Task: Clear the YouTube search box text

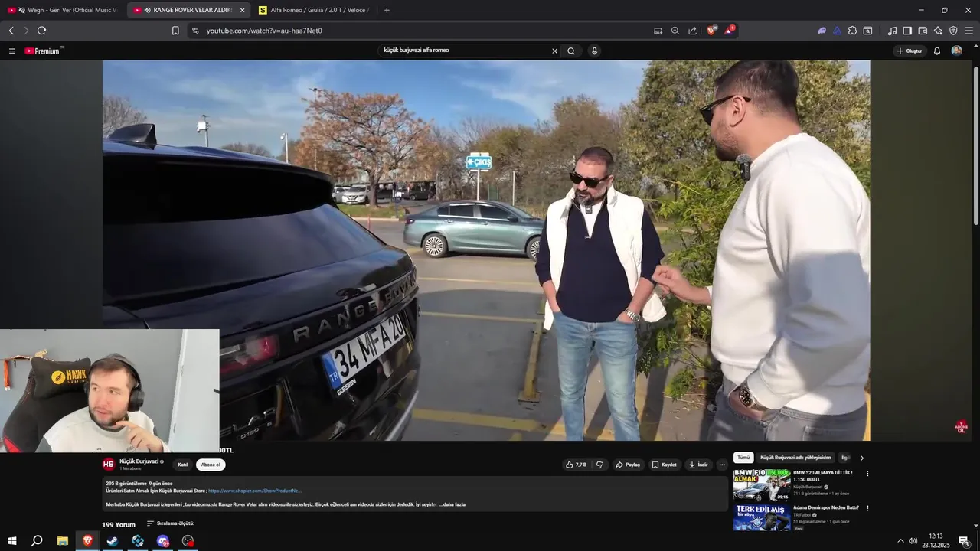Action: [x=555, y=51]
